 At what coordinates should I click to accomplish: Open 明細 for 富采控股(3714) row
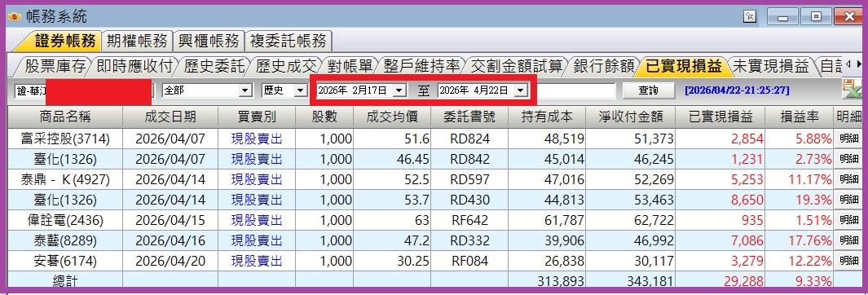(x=848, y=139)
